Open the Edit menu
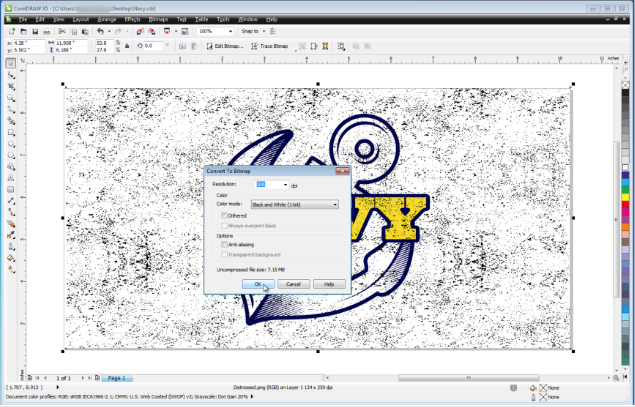 (x=40, y=19)
